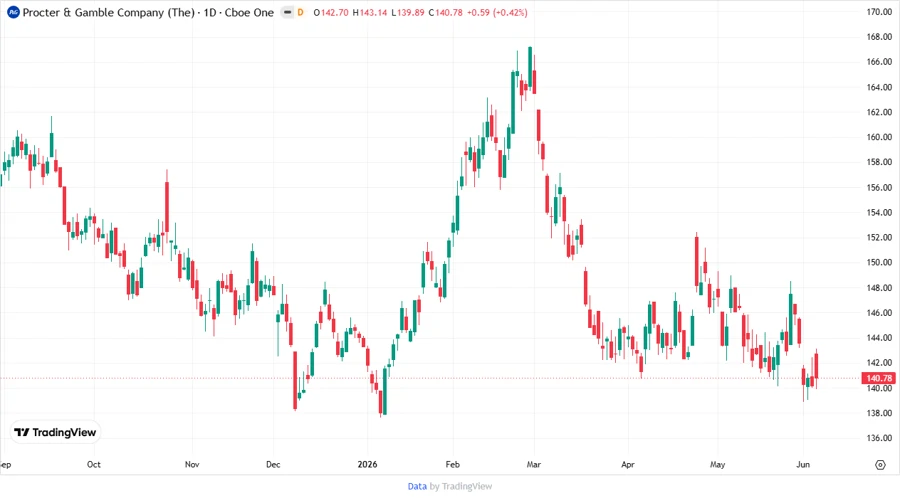Click the Feb label on time axis
The height and width of the screenshot is (498, 900).
453,464
